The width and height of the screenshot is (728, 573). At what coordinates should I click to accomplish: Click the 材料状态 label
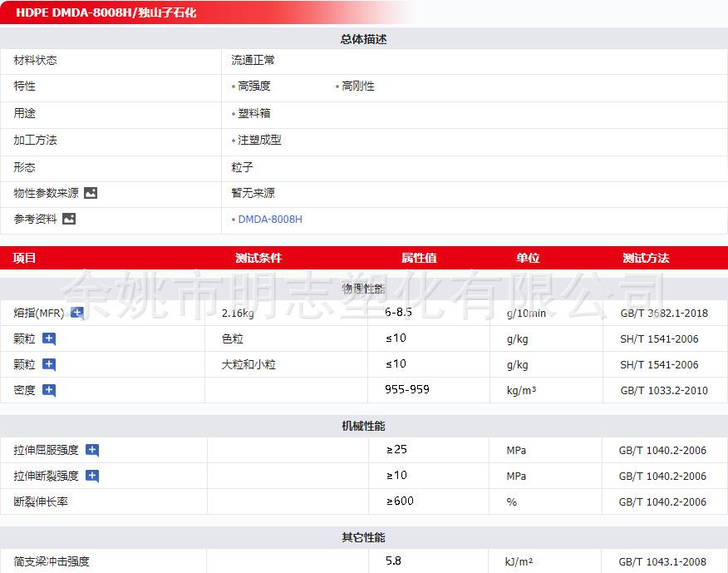(x=35, y=61)
